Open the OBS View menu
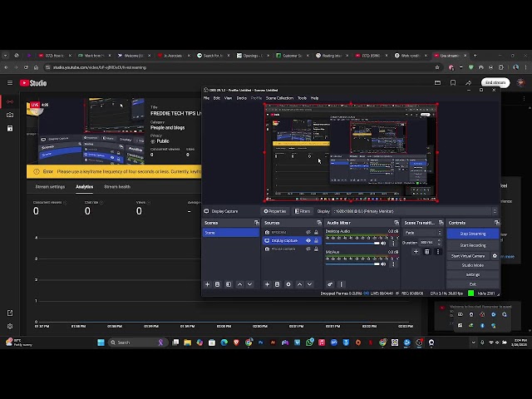 (229, 98)
